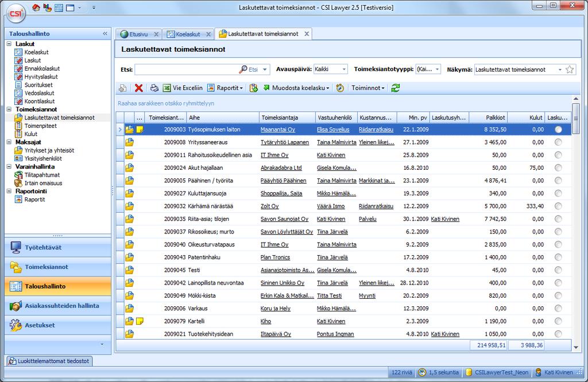Image resolution: width=588 pixels, height=382 pixels.
Task: Click the magnifier Etsi search icon
Action: (x=243, y=69)
